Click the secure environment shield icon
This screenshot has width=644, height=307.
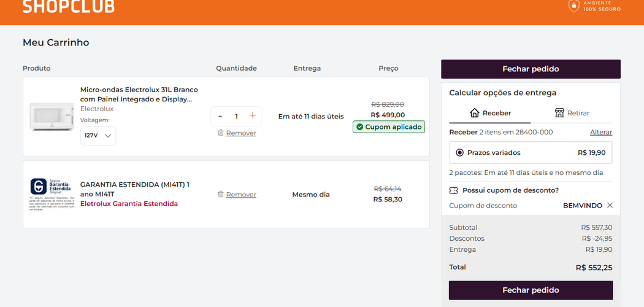(573, 6)
